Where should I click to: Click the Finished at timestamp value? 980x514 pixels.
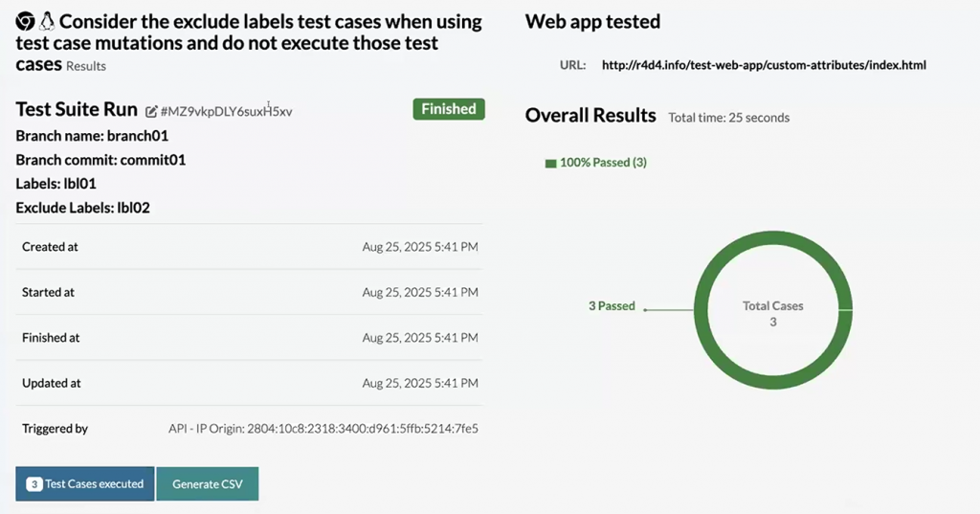coord(420,338)
